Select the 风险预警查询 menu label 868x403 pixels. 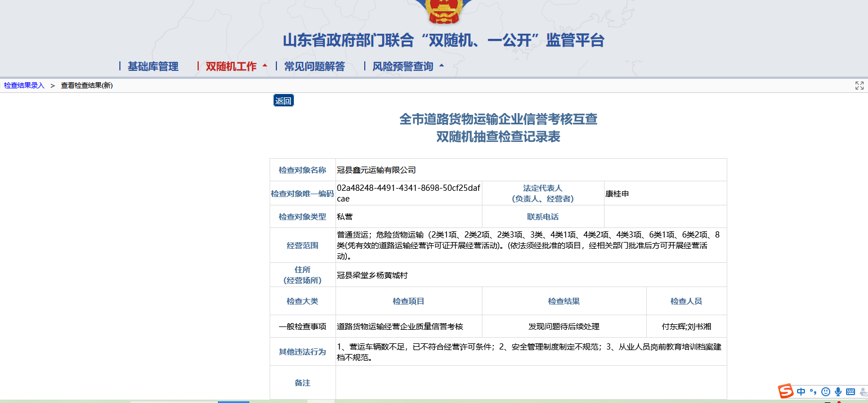tap(402, 66)
